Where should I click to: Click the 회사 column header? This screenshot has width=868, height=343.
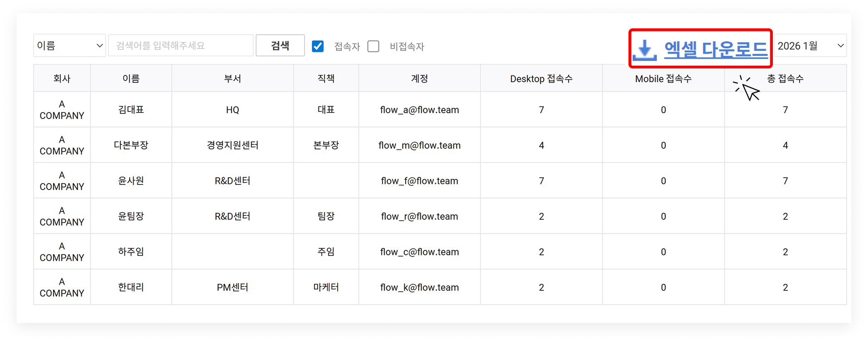[x=62, y=78]
